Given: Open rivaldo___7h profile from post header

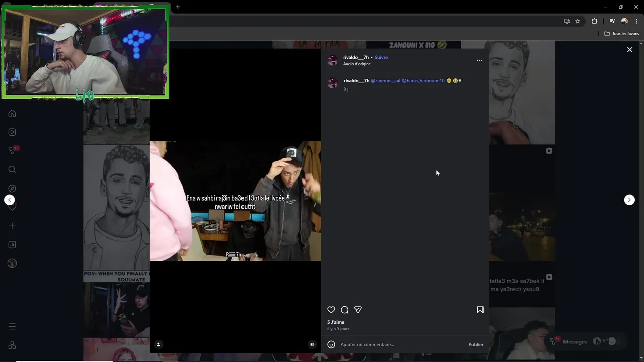Looking at the screenshot, I should pyautogui.click(x=356, y=57).
